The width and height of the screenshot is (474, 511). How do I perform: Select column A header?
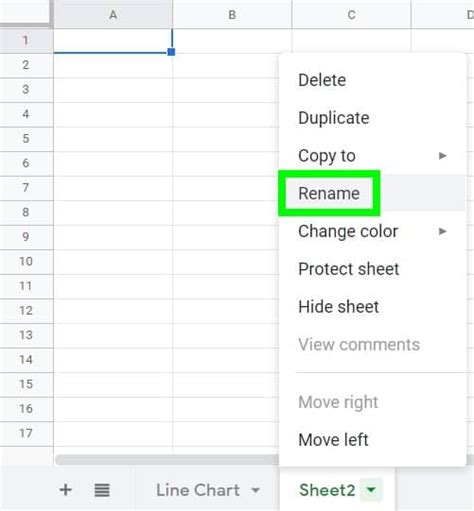tap(113, 14)
